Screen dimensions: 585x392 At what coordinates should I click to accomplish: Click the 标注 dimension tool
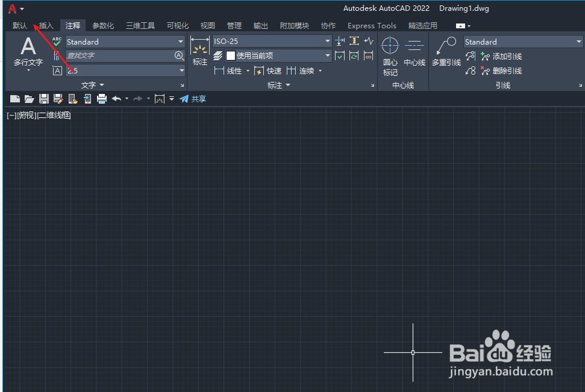[200, 51]
